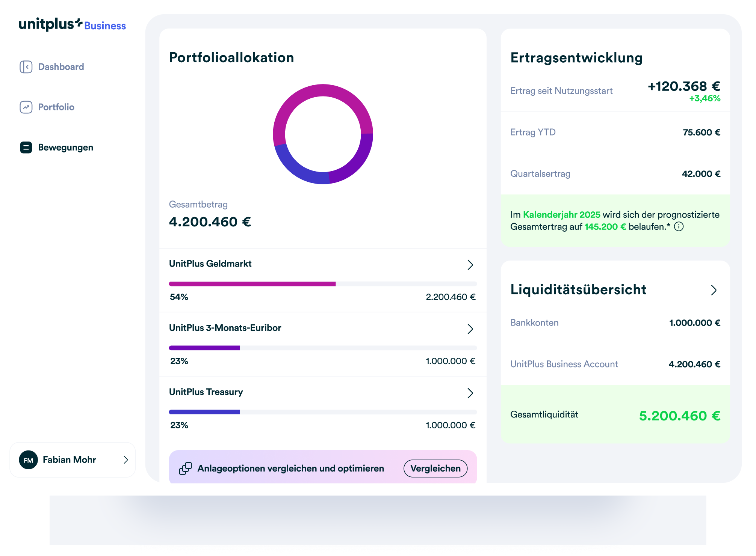Click the info icon after 'belaufen.*'

(x=679, y=227)
